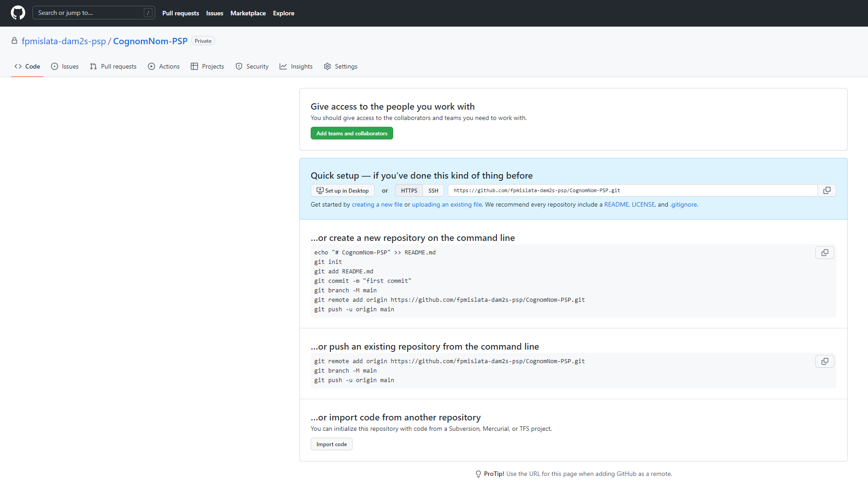Open the LICENSE recommendation link
Screen dimensions: 868x489
pyautogui.click(x=643, y=204)
